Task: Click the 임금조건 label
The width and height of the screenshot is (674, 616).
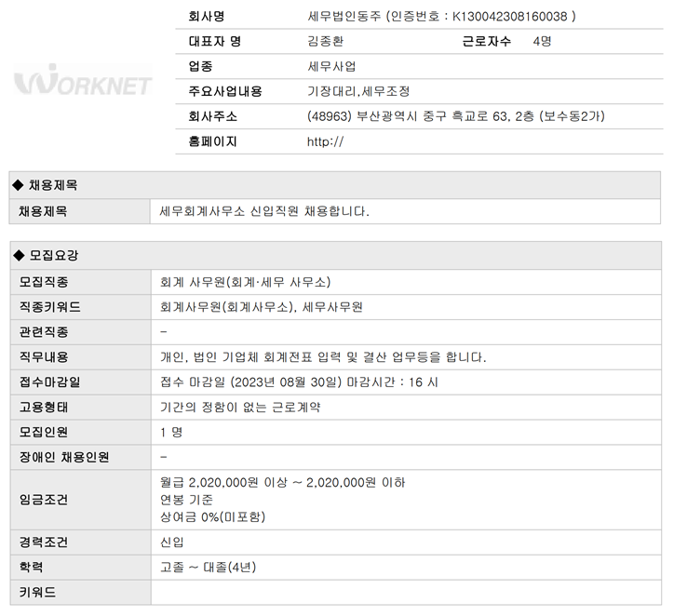Action: [44, 500]
